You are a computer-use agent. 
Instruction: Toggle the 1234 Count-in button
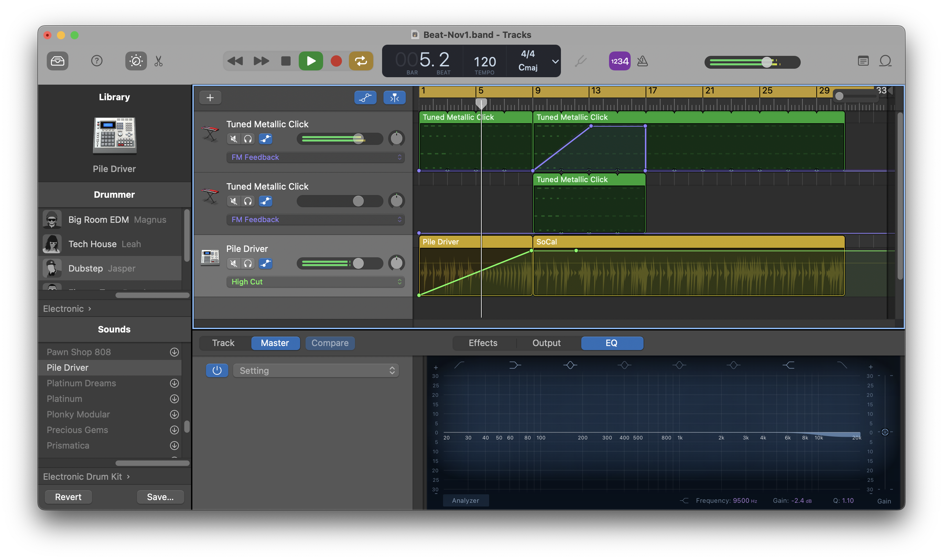(620, 61)
